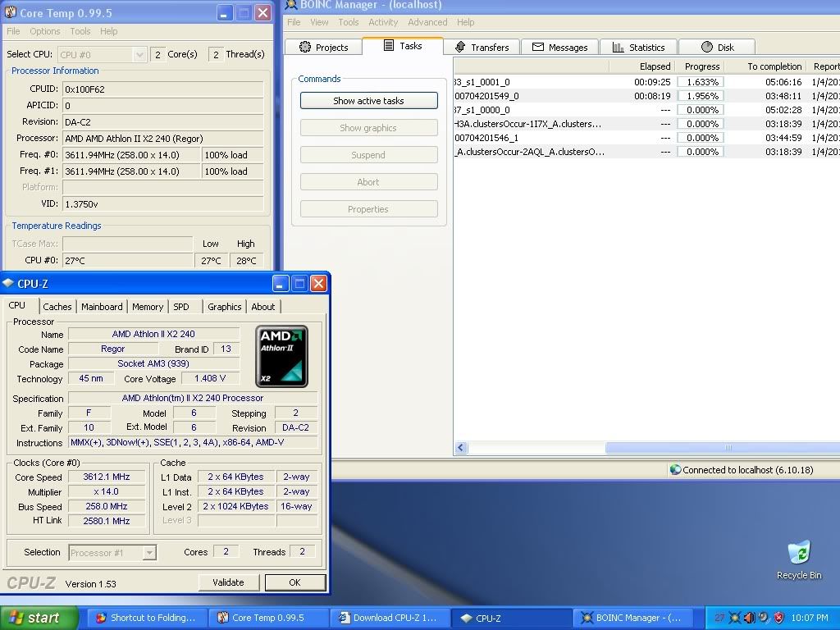Sort tasks by the Elapsed column
The height and width of the screenshot is (630, 840).
(x=641, y=66)
